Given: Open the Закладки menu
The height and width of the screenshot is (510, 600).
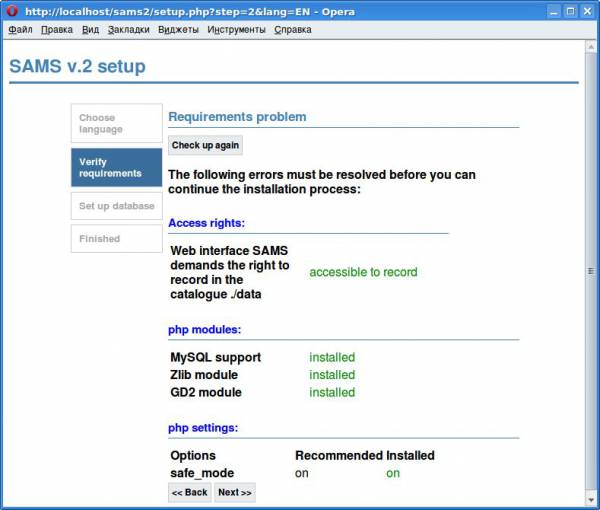Looking at the screenshot, I should (128, 30).
